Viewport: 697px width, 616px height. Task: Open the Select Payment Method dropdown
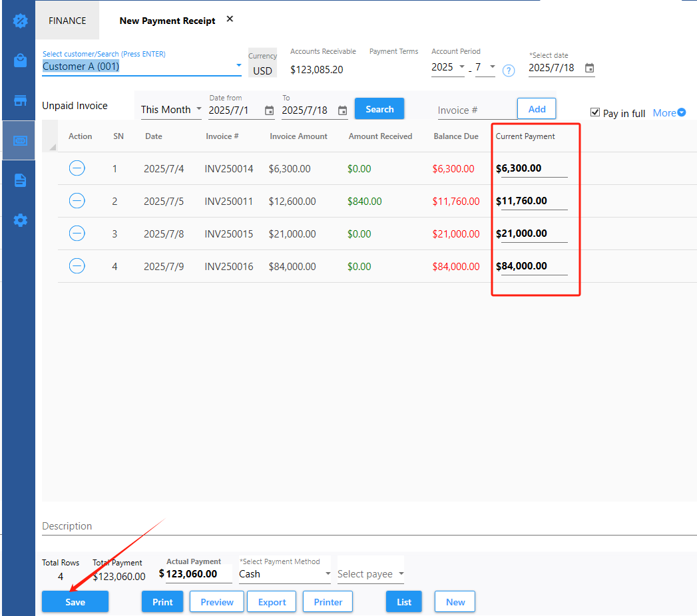point(284,574)
